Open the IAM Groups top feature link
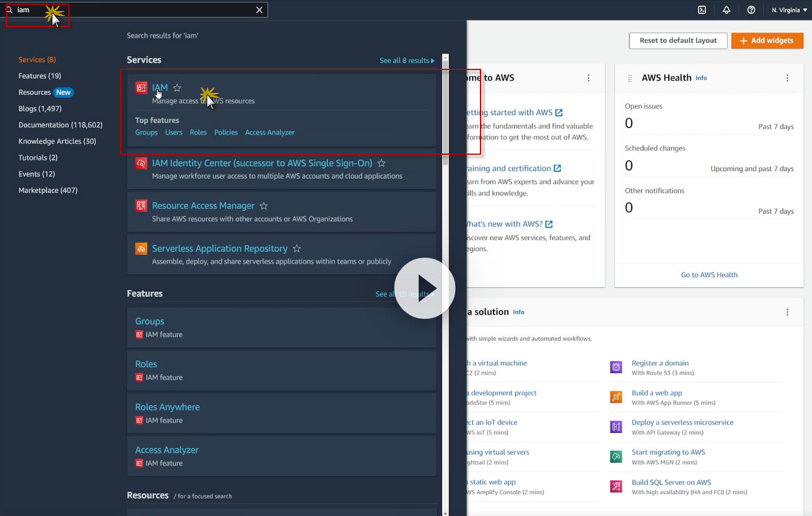This screenshot has height=516, width=812. click(x=147, y=132)
